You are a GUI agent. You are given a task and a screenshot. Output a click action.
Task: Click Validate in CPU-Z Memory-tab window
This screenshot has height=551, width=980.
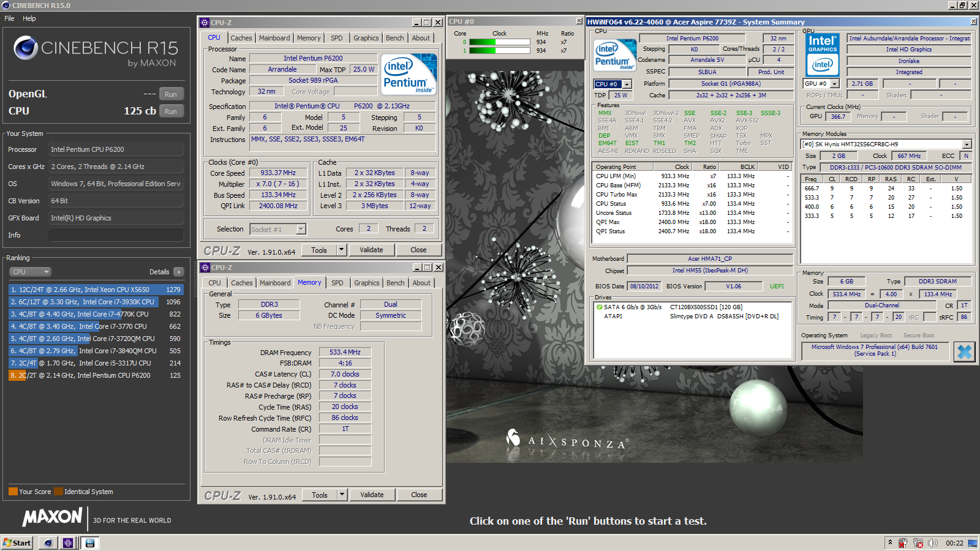pyautogui.click(x=372, y=495)
